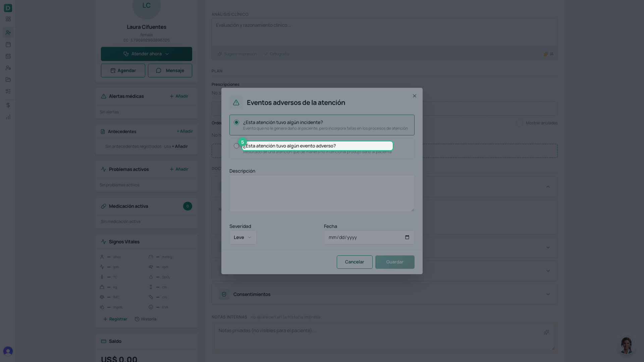Expand the Consentimientos section
644x362 pixels.
[385, 294]
